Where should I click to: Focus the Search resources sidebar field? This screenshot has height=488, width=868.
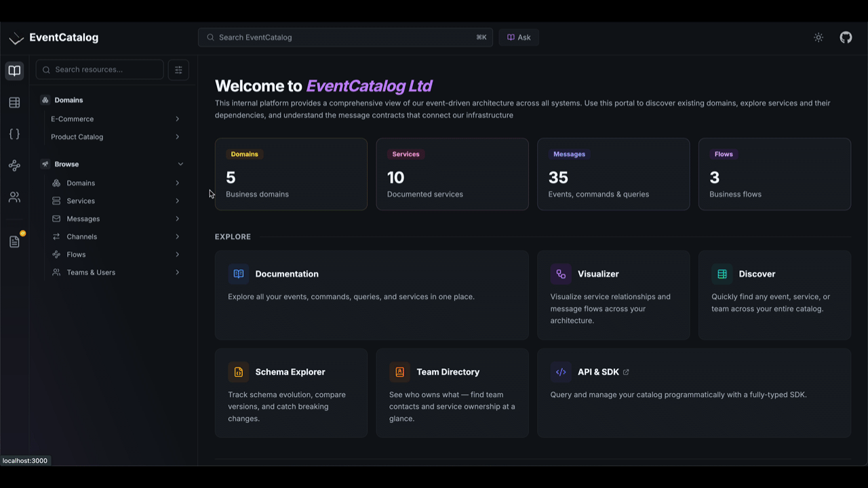click(100, 69)
